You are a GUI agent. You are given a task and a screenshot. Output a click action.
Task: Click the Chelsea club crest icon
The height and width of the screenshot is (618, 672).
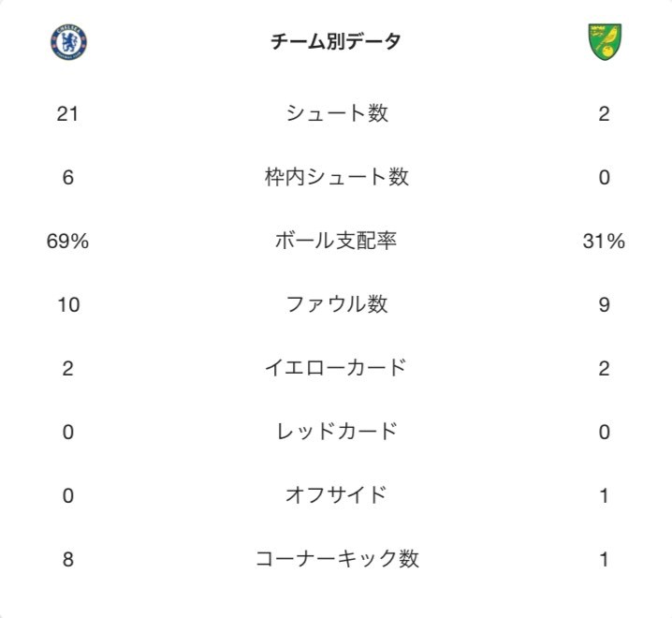click(x=68, y=42)
